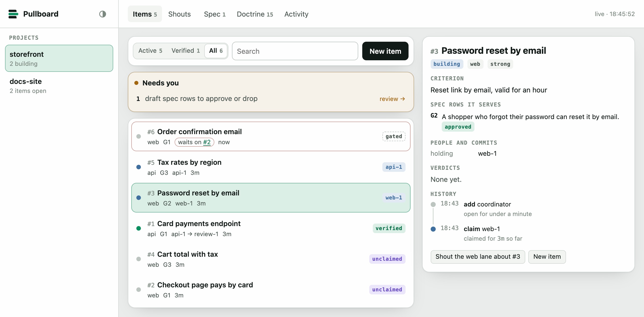
Task: Click the strong tag in detail panel
Action: point(500,64)
